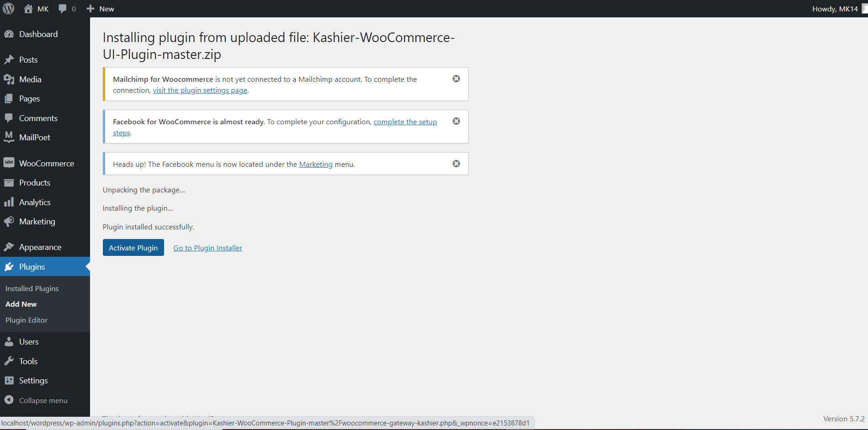The width and height of the screenshot is (868, 430).
Task: Open the Plugin Editor submenu
Action: [27, 320]
